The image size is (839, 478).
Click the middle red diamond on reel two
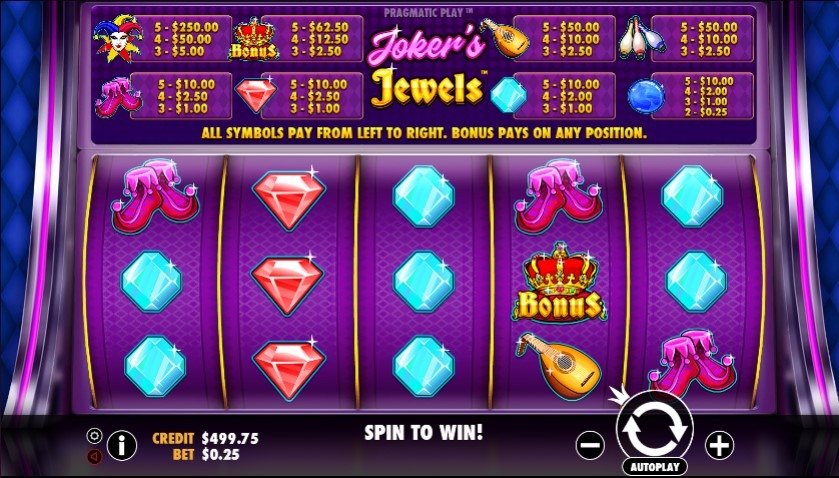coord(287,282)
